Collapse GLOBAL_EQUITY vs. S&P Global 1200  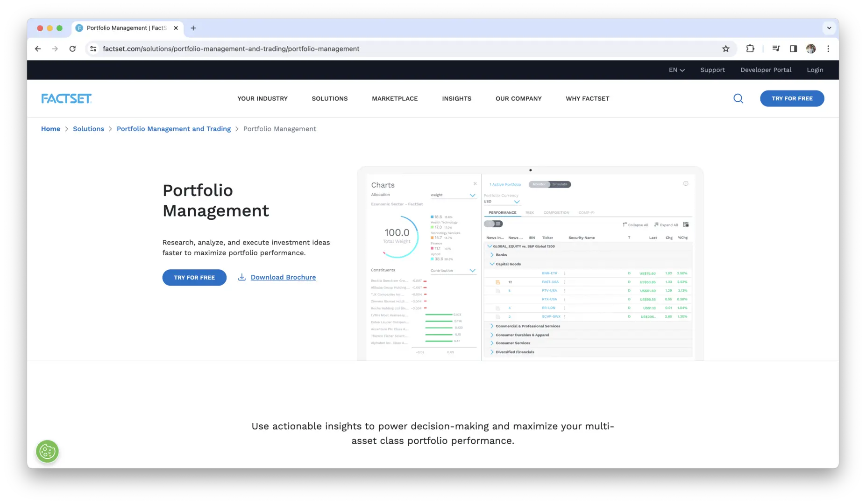[x=490, y=246]
